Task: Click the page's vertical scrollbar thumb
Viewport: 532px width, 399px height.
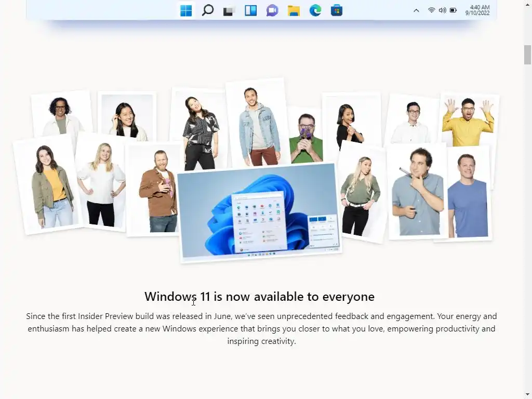Action: [x=527, y=55]
